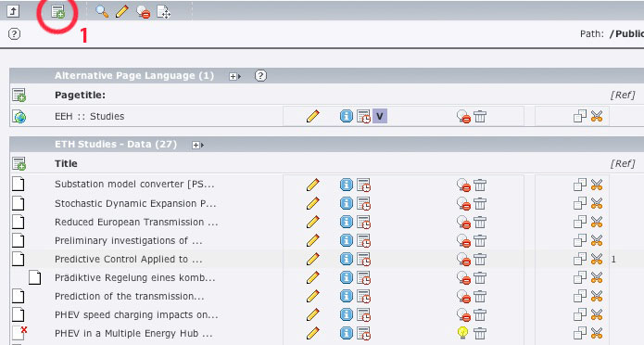The image size is (644, 345).
Task: View history of Prediction of the transmission
Action: tap(363, 297)
